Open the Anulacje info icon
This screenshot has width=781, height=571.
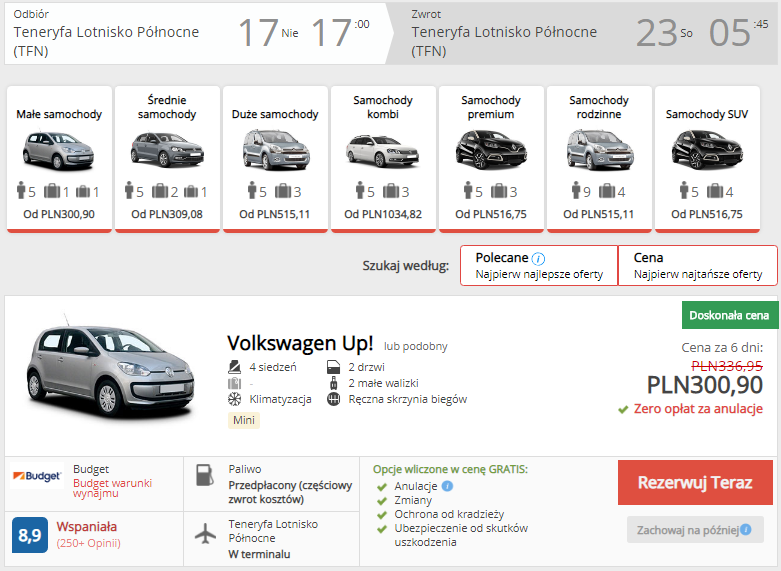pyautogui.click(x=447, y=486)
